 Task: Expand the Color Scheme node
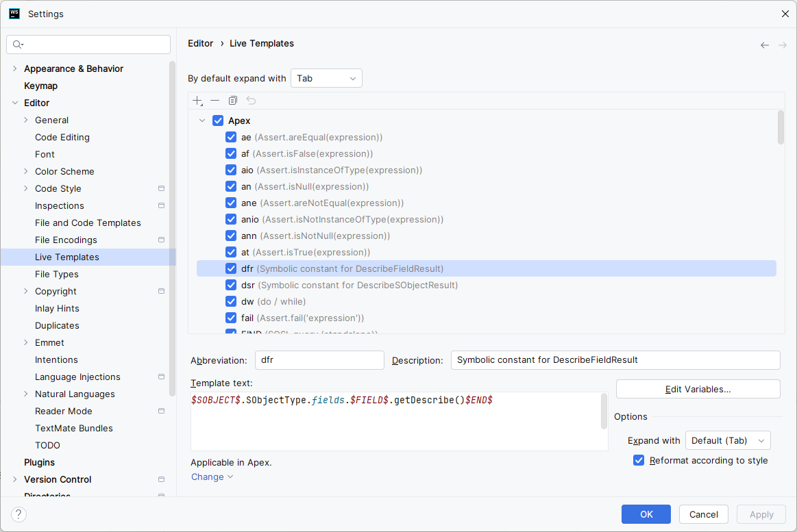[x=26, y=171]
